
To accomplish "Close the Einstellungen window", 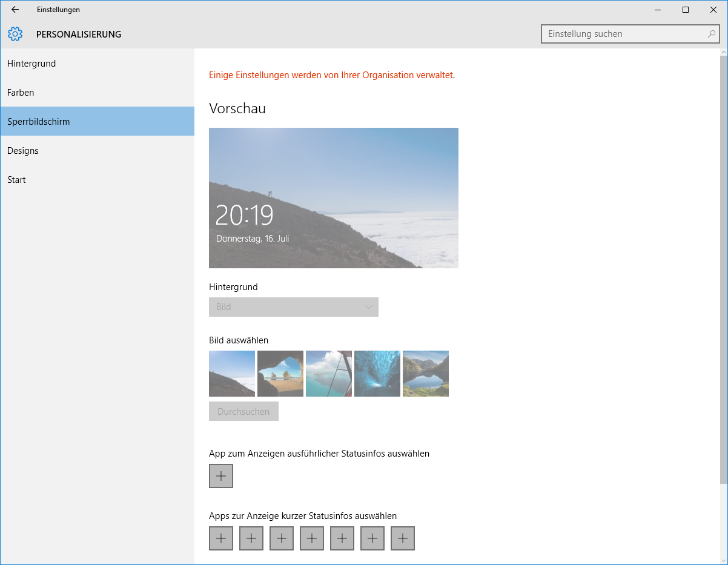I will coord(713,10).
